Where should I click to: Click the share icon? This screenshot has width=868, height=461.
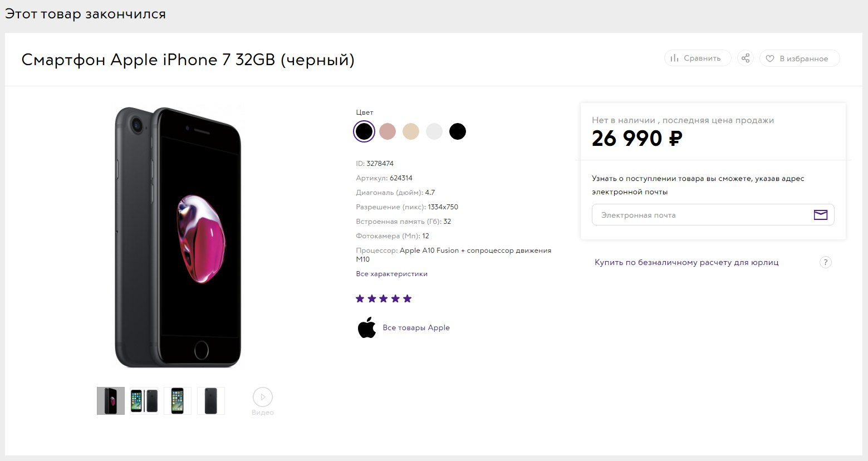pyautogui.click(x=746, y=58)
